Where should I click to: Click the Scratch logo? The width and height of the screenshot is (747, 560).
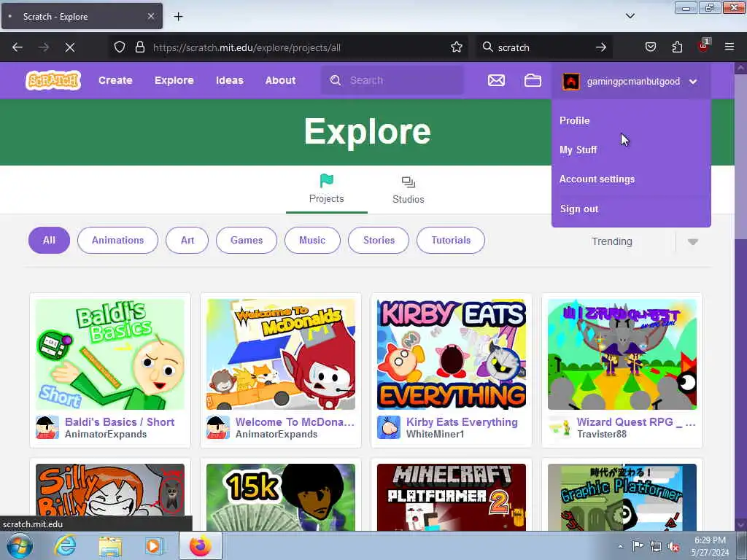[x=53, y=80]
